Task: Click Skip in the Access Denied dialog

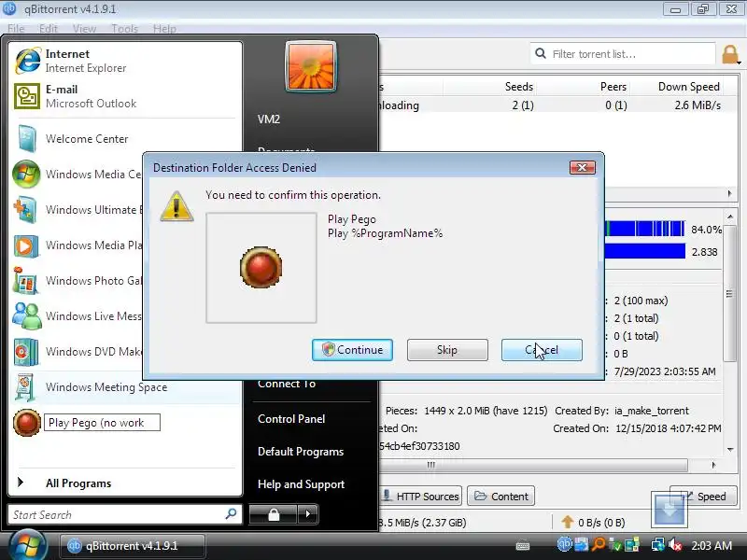Action: point(447,349)
